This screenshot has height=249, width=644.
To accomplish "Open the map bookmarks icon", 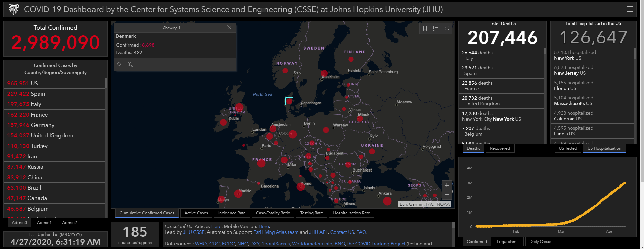I will pos(425,28).
